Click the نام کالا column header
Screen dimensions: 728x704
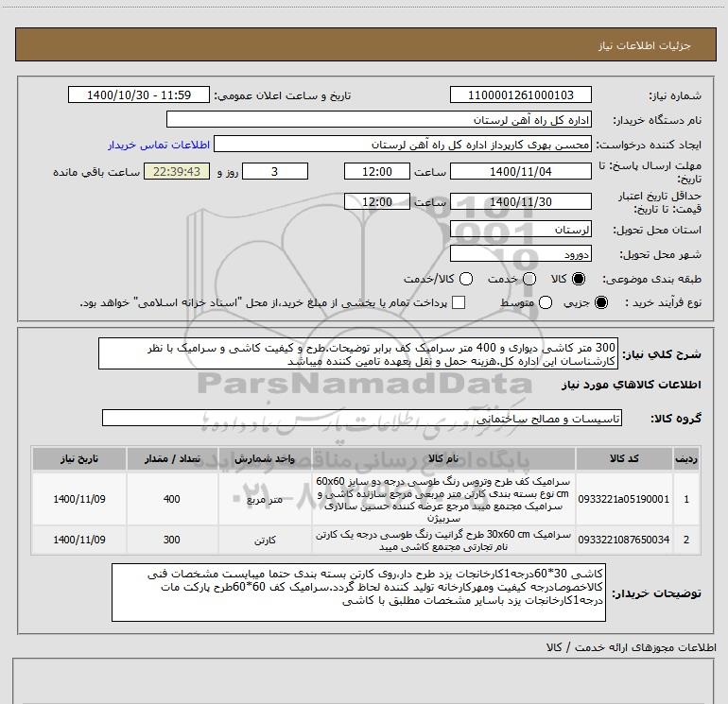[443, 458]
